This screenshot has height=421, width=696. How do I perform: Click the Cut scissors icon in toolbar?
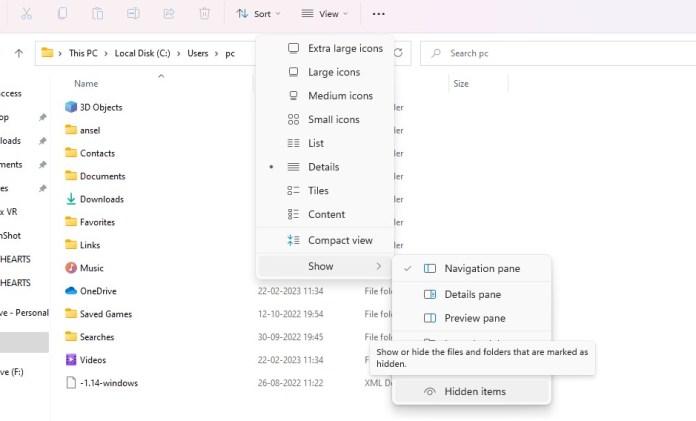point(26,14)
